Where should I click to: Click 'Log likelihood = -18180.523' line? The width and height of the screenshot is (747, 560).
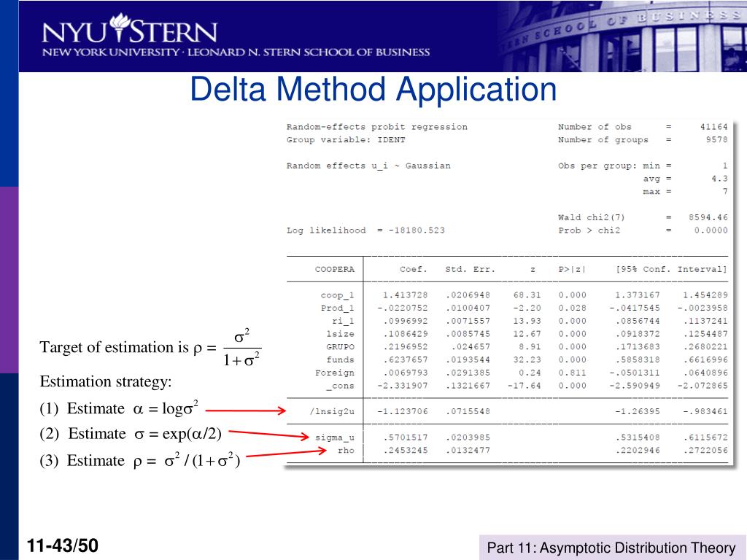[x=365, y=230]
